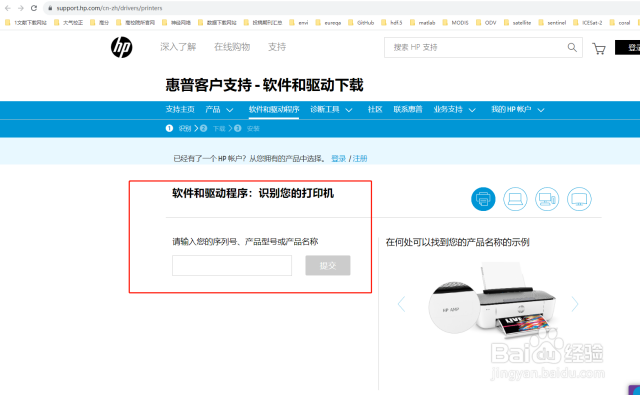Image resolution: width=640 pixels, height=395 pixels.
Task: Open 深入了解 top menu
Action: coord(178,47)
